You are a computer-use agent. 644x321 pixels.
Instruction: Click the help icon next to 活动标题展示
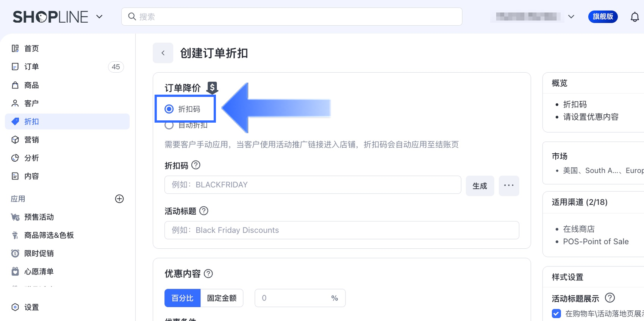(610, 298)
